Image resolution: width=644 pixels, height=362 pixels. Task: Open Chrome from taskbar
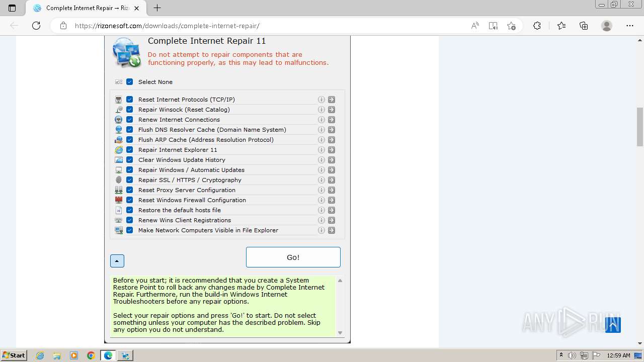pos(91,355)
